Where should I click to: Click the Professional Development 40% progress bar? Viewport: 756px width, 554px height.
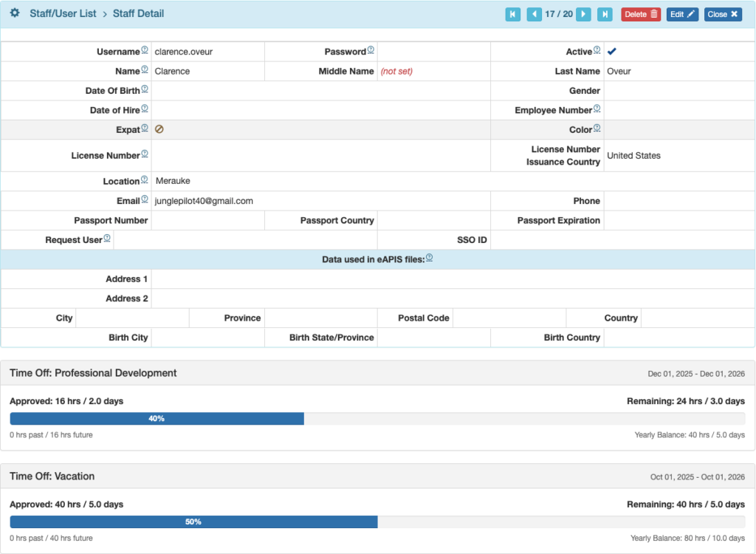click(x=157, y=419)
